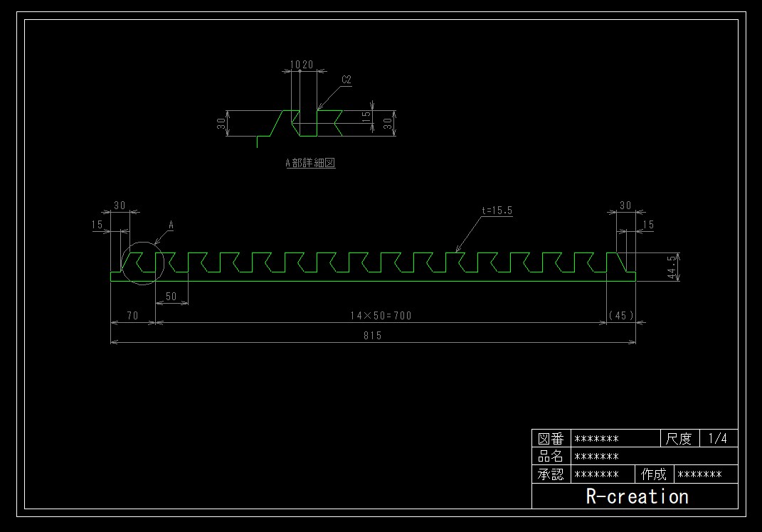Click the asterisk value beside 品名
This screenshot has height=532, width=762.
click(x=596, y=457)
